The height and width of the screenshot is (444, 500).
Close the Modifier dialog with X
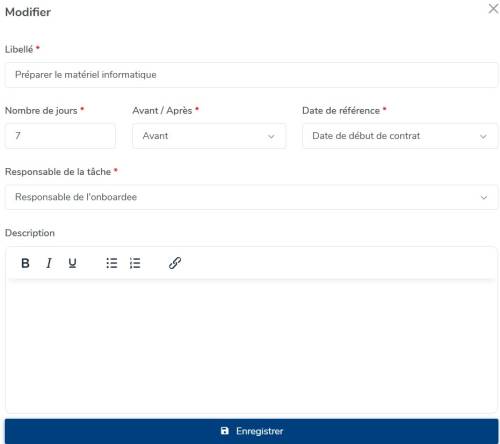(x=493, y=9)
